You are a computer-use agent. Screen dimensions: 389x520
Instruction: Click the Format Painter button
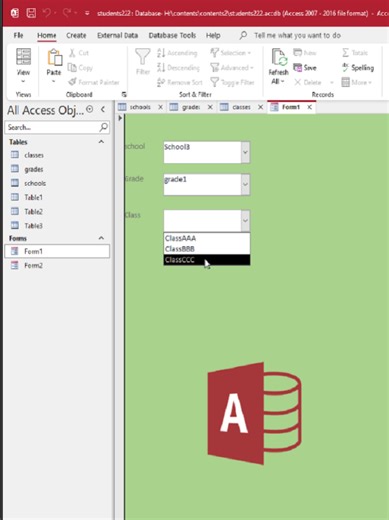[94, 82]
